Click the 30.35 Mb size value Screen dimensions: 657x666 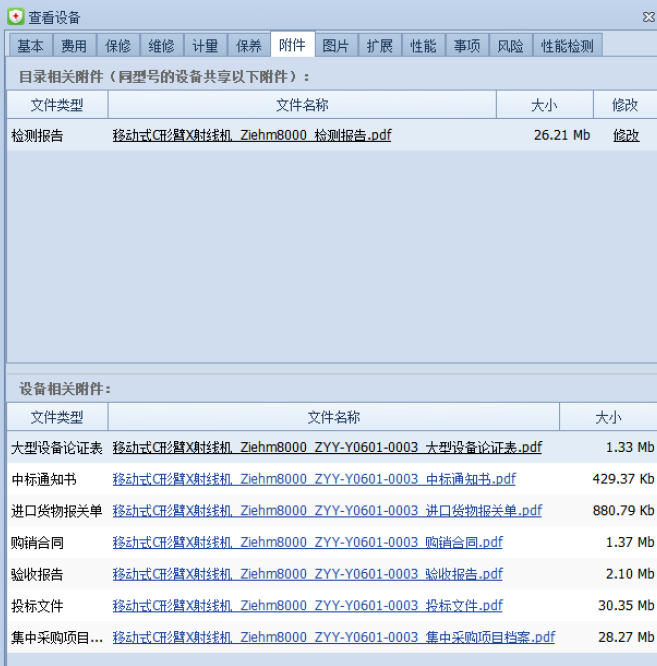626,606
